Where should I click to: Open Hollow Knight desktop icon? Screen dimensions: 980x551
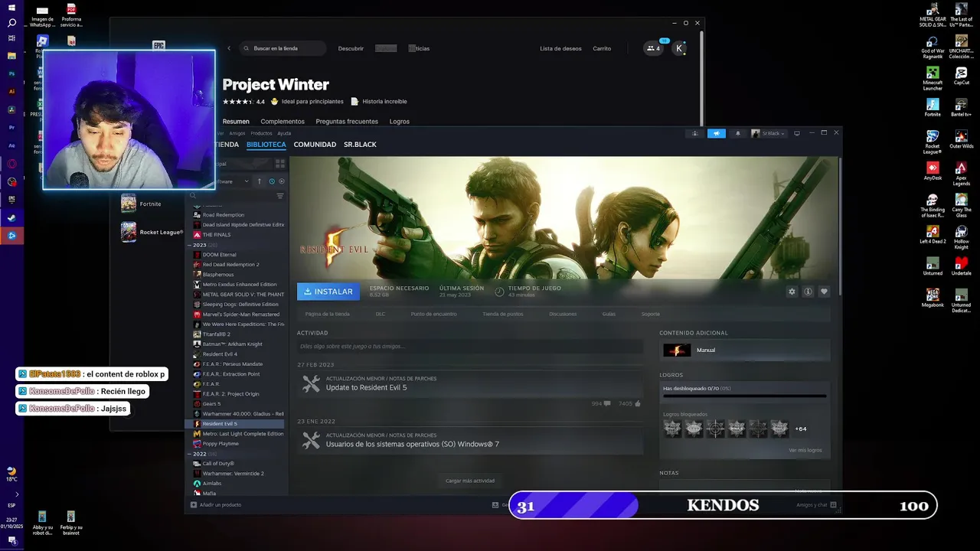(x=961, y=237)
